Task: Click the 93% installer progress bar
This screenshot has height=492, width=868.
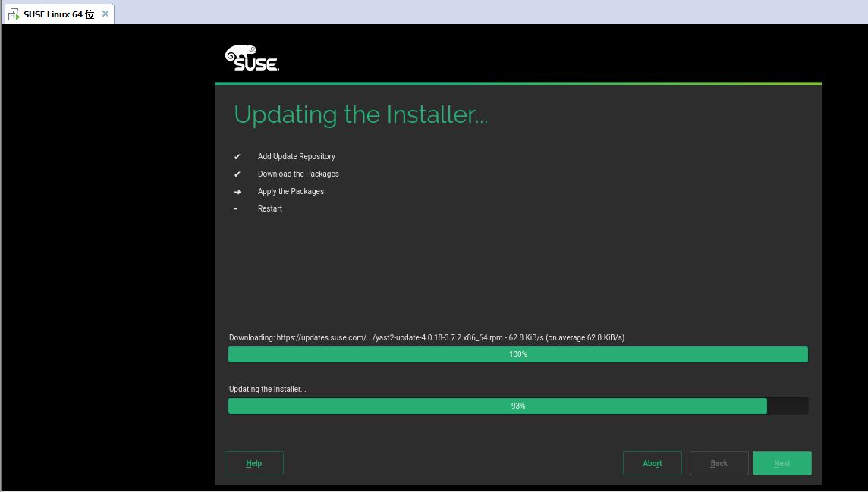Action: pos(518,406)
